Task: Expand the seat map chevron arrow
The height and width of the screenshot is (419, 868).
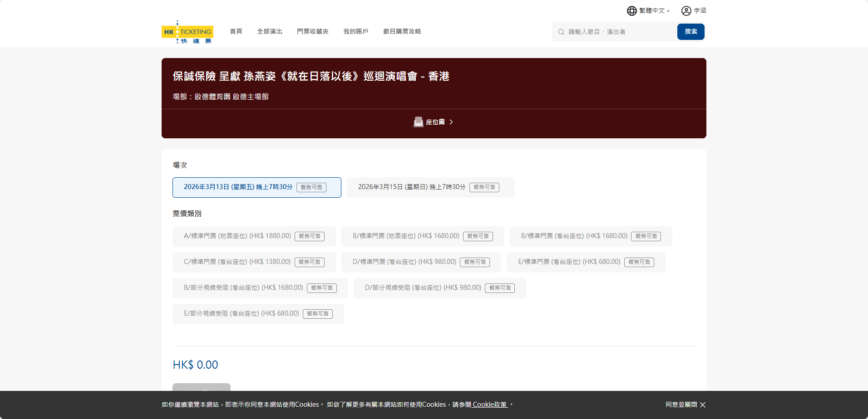Action: 451,122
